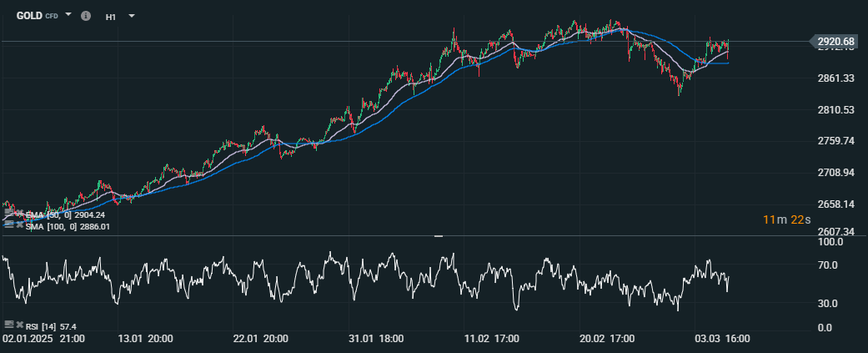Image resolution: width=868 pixels, height=353 pixels.
Task: Click the 20.02 17:00 time axis label
Action: tap(606, 339)
